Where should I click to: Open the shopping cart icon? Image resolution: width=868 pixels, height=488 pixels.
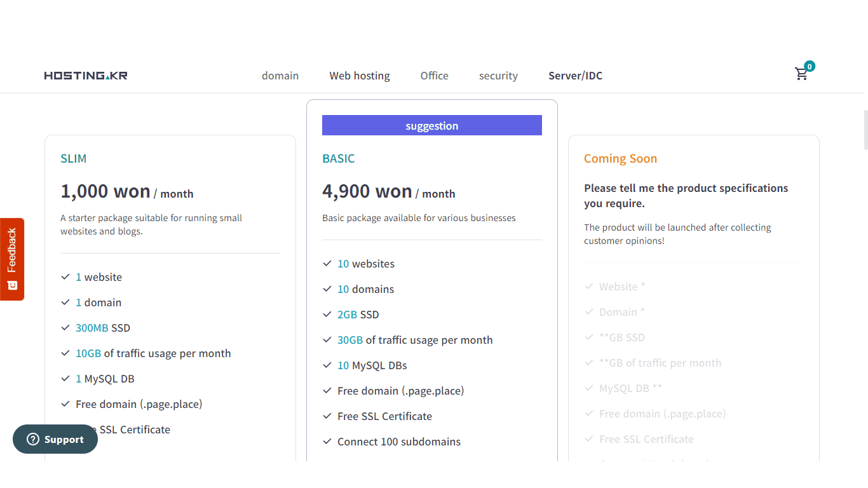(x=801, y=74)
